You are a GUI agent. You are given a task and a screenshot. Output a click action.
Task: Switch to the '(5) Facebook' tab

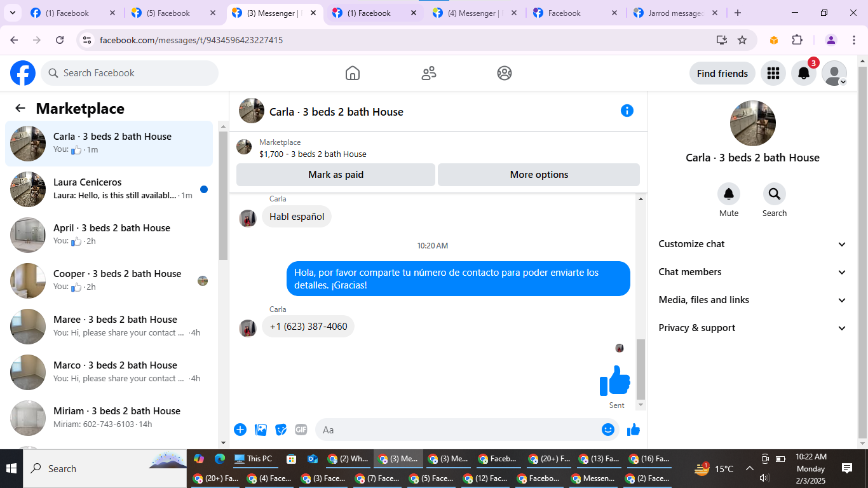coord(173,13)
